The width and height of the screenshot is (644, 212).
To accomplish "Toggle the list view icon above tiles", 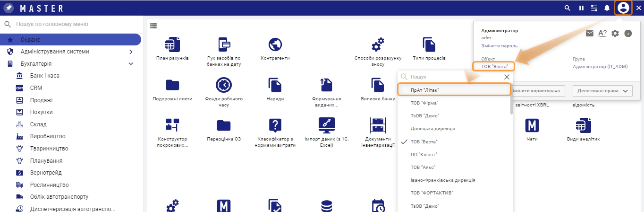I will click(x=153, y=26).
